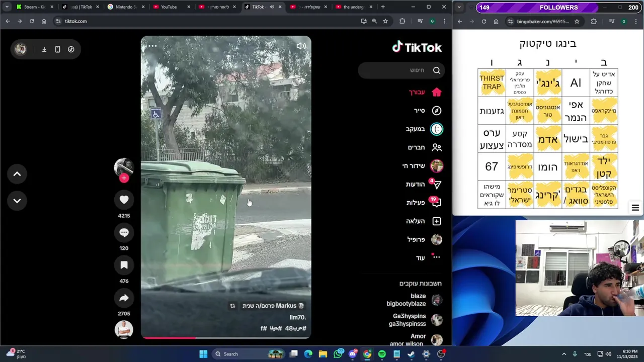Image resolution: width=644 pixels, height=362 pixels.
Task: Switch to the YouTube tab
Action: coord(171,7)
